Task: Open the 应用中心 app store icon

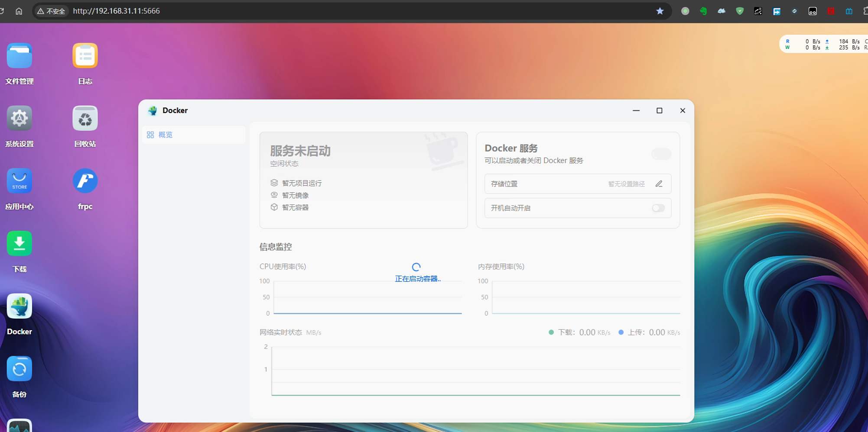Action: point(20,181)
